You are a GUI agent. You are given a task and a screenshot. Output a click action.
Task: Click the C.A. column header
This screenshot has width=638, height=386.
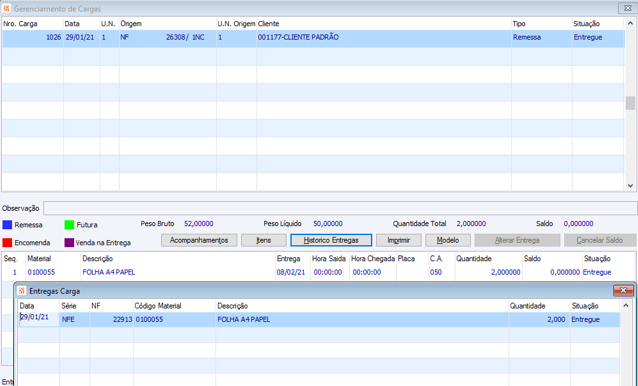tap(436, 258)
